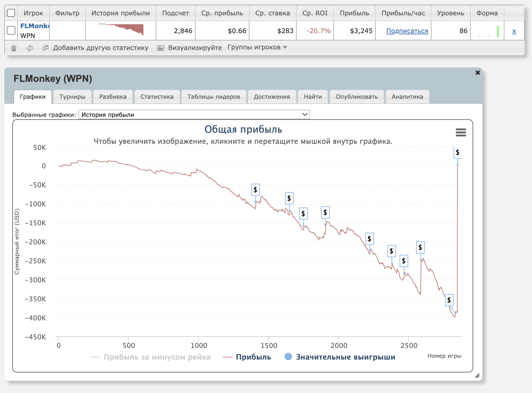Remove row with the 'x' link

(514, 31)
